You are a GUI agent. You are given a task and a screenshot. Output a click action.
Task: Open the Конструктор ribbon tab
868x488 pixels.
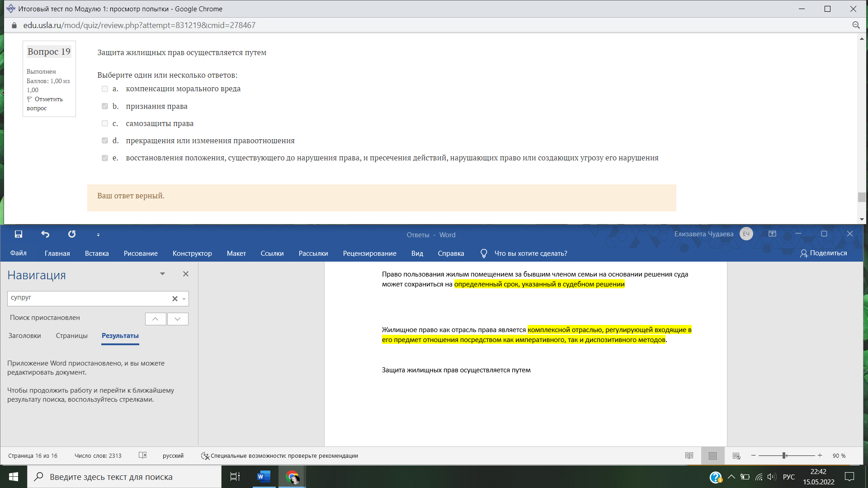(x=192, y=253)
